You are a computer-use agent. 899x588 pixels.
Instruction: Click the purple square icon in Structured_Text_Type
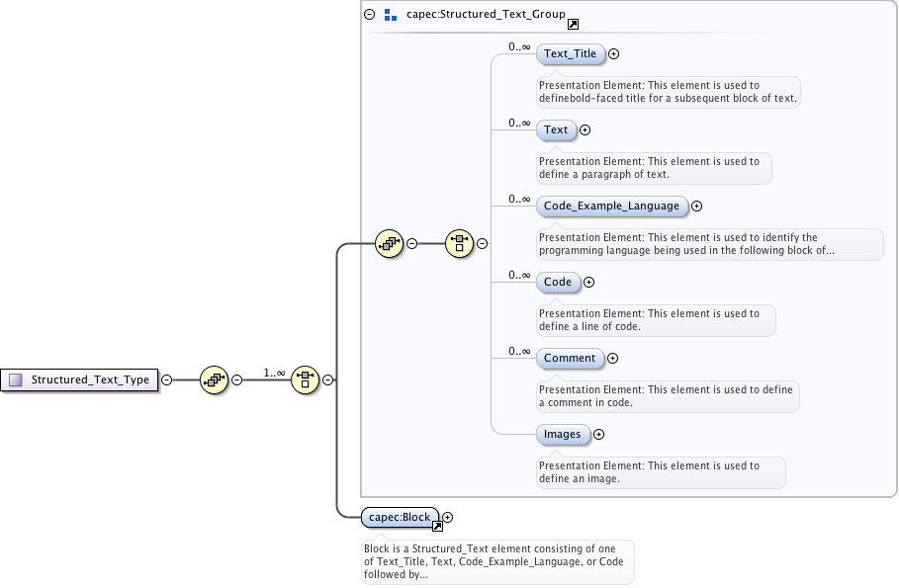click(x=16, y=379)
